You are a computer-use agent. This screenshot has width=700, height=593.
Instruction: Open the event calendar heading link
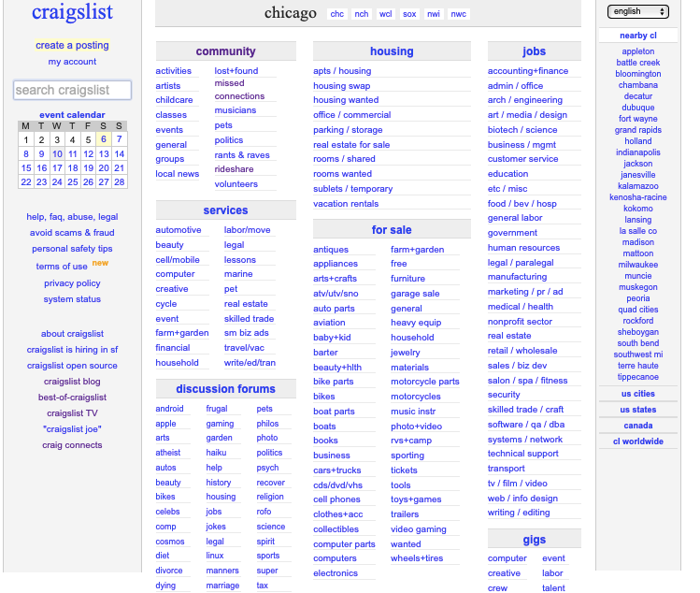pyautogui.click(x=72, y=115)
